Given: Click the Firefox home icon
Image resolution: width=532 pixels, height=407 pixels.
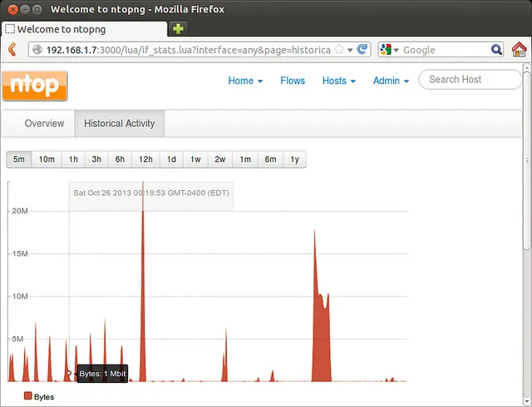Looking at the screenshot, I should click(519, 50).
